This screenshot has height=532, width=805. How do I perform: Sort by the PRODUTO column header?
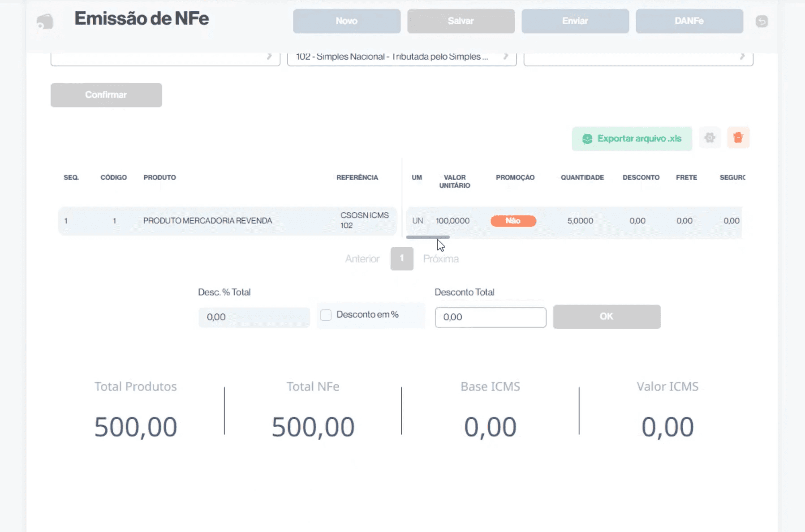[159, 177]
